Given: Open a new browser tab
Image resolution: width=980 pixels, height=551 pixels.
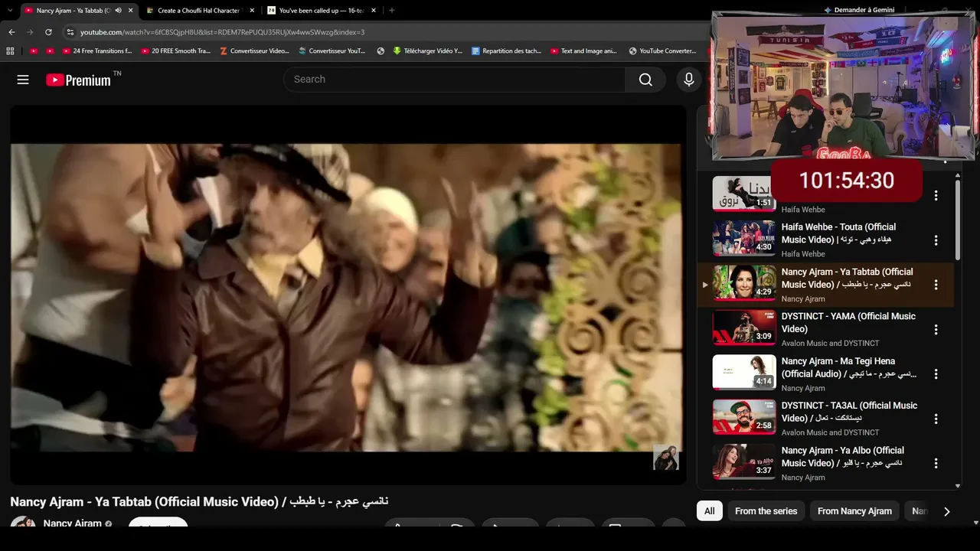Looking at the screenshot, I should tap(392, 11).
